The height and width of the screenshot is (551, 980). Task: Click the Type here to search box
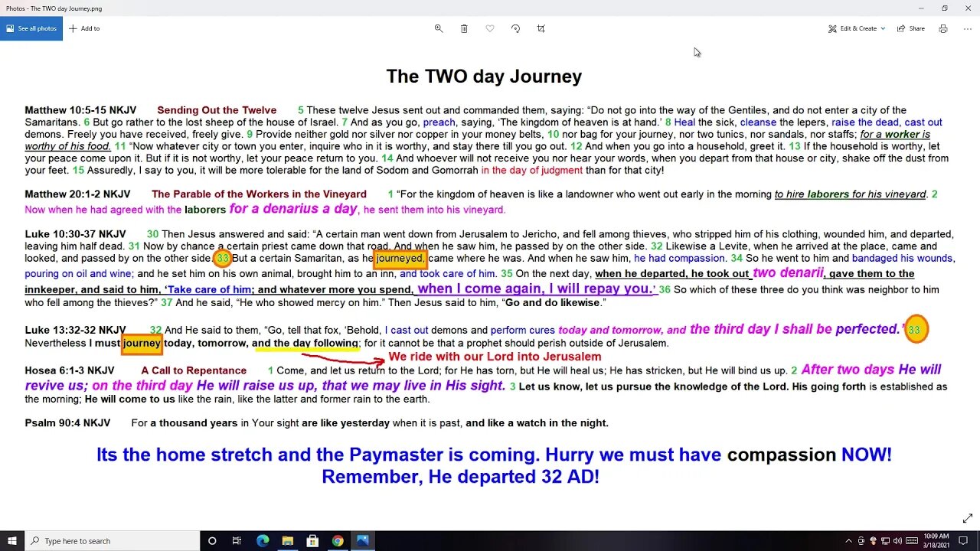112,540
